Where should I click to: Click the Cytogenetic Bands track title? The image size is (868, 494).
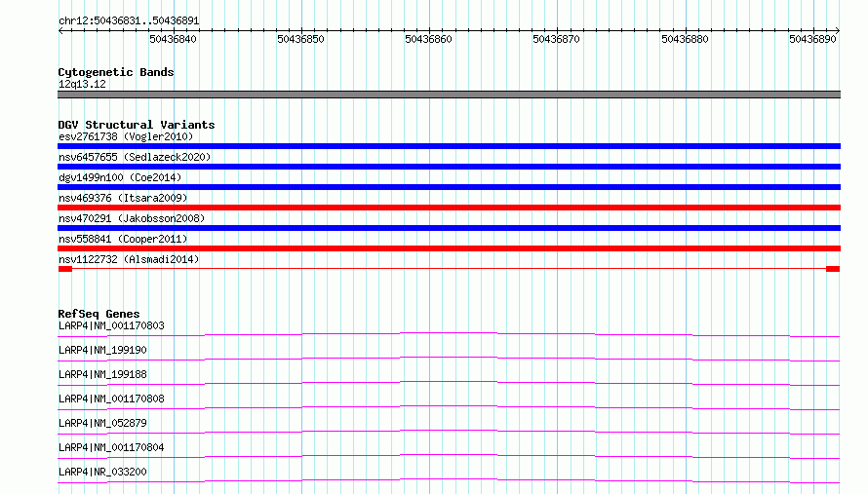pos(116,72)
